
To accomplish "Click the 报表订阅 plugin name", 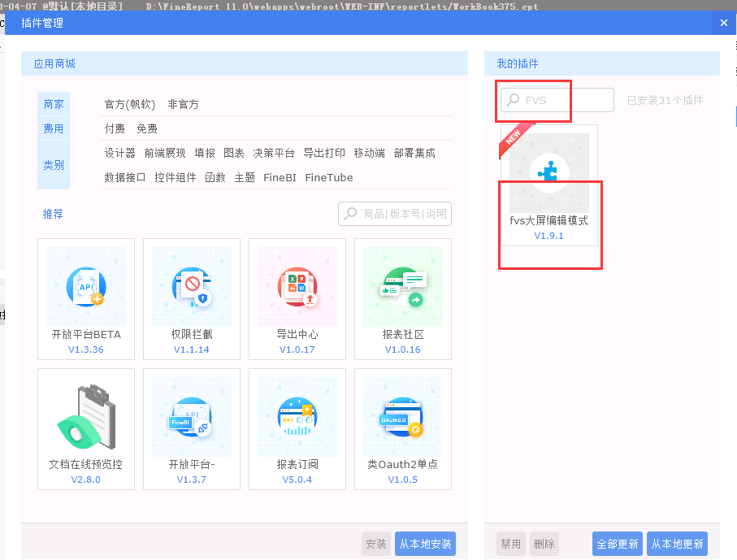I will (x=297, y=464).
